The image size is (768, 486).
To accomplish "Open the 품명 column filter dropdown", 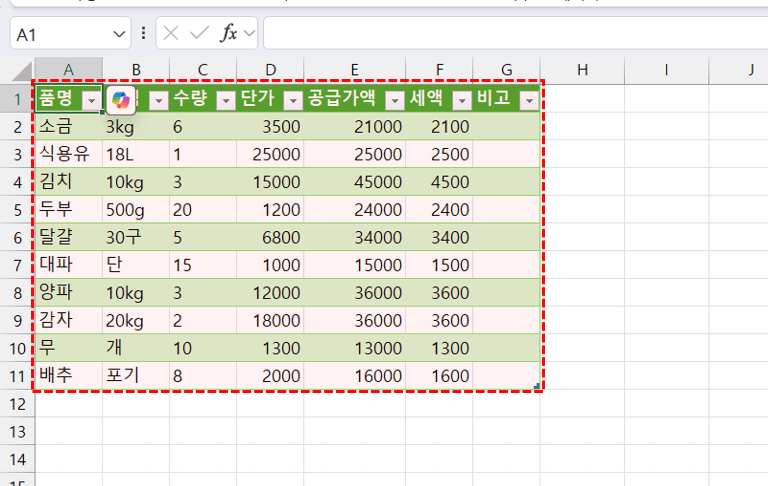I will [91, 100].
